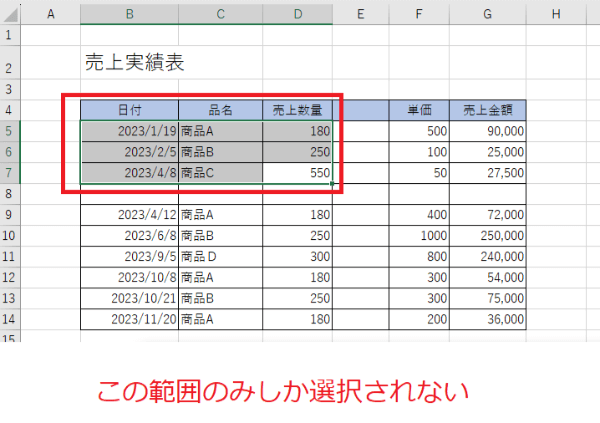Click the 日付 header cell

point(129,110)
